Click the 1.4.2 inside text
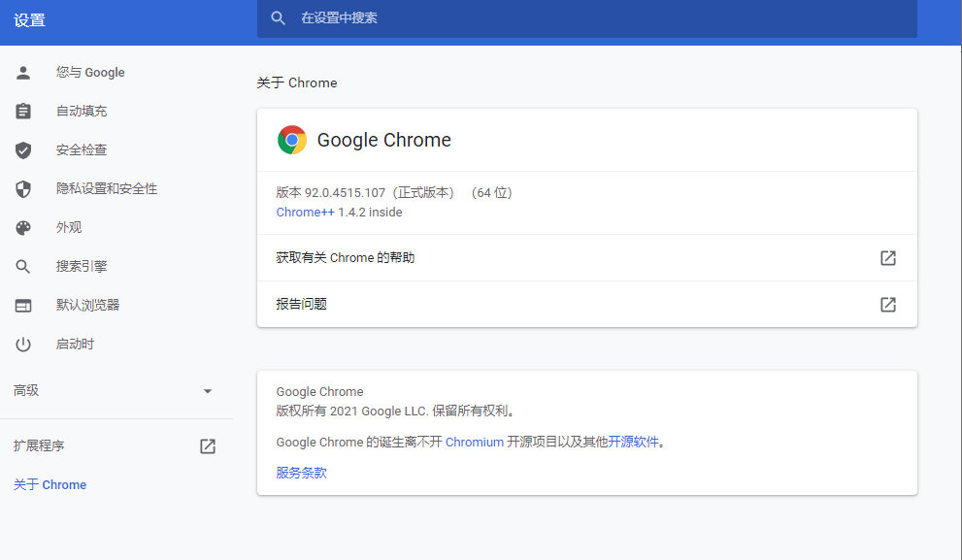The height and width of the screenshot is (560, 962). [x=370, y=213]
